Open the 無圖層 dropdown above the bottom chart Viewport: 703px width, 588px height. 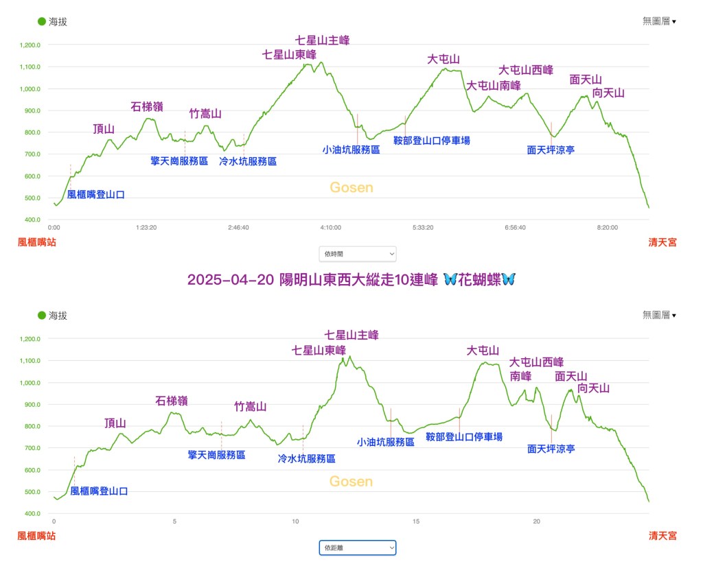[x=659, y=315]
